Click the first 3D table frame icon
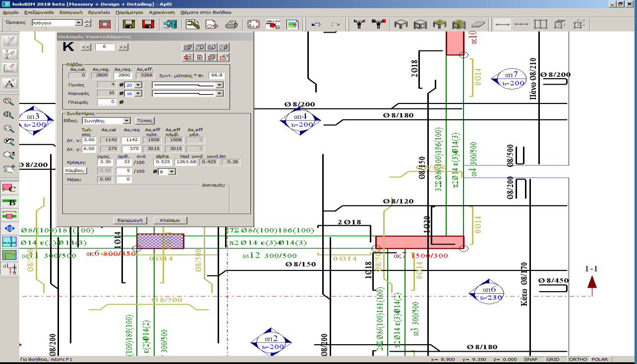The height and width of the screenshot is (364, 637). (401, 24)
